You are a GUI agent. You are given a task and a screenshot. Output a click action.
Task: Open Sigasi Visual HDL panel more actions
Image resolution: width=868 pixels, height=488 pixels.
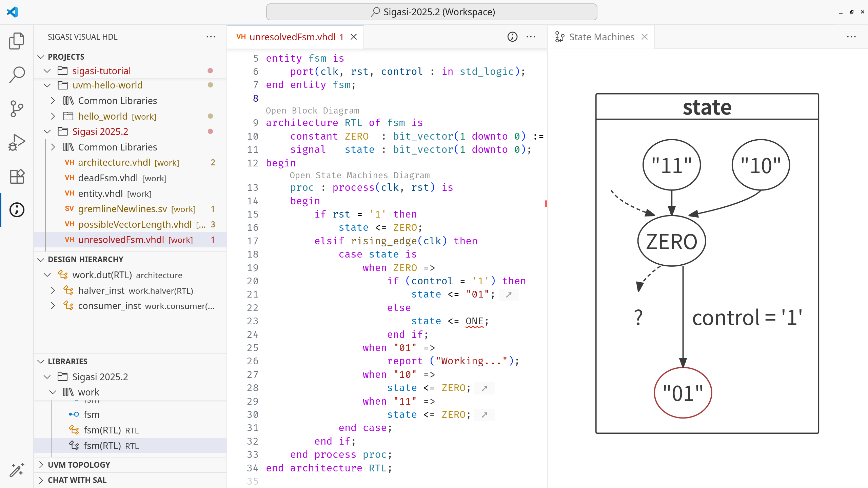211,37
